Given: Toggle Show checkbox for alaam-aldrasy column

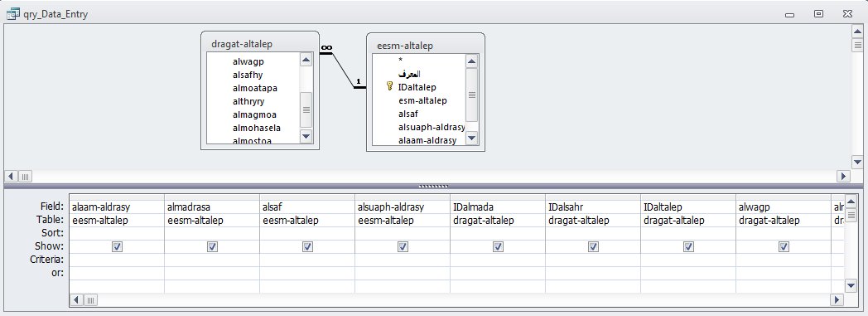Looking at the screenshot, I should tap(117, 246).
